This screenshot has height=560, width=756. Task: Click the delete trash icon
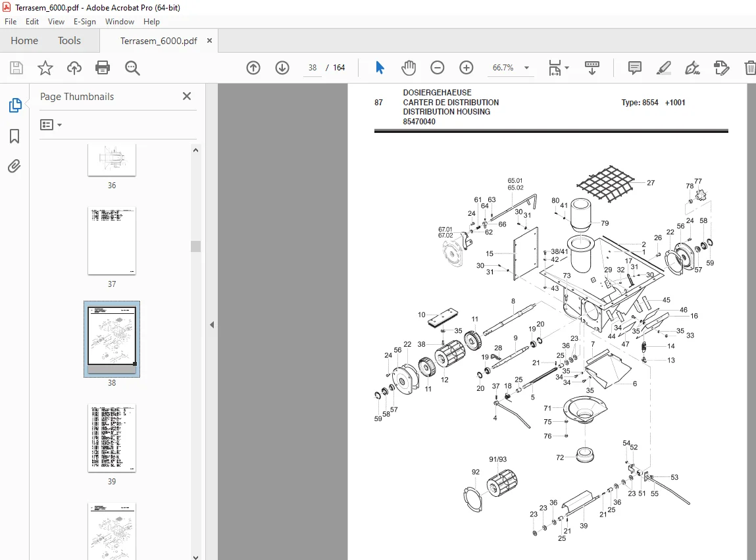[x=749, y=68]
